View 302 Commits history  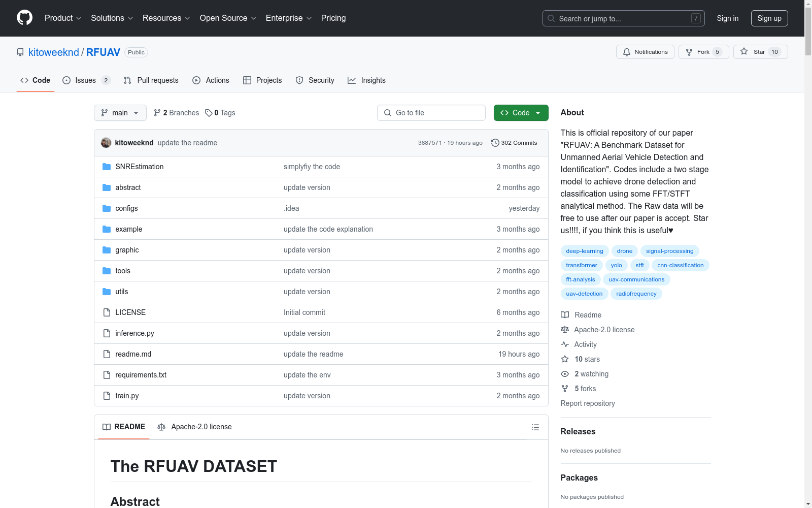(x=514, y=143)
